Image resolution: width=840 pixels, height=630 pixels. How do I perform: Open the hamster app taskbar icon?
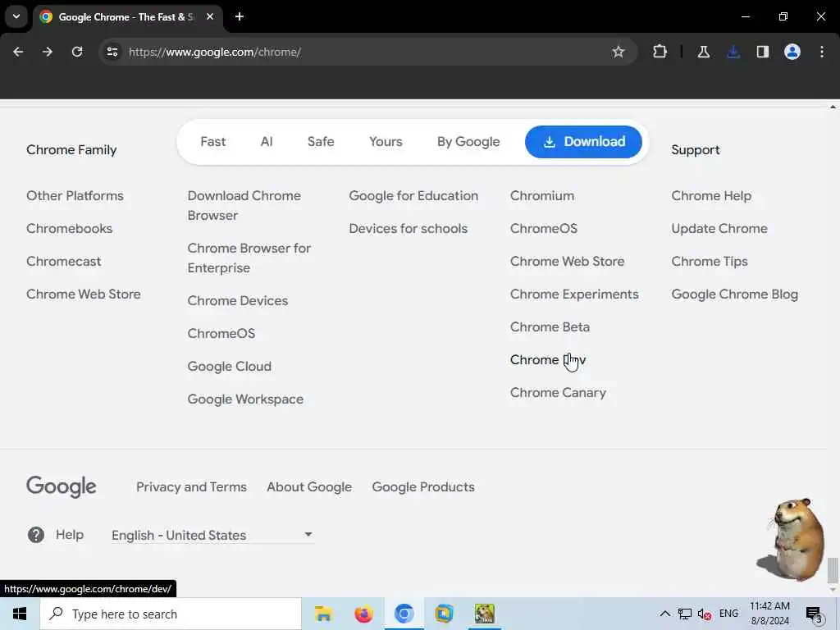click(x=484, y=614)
